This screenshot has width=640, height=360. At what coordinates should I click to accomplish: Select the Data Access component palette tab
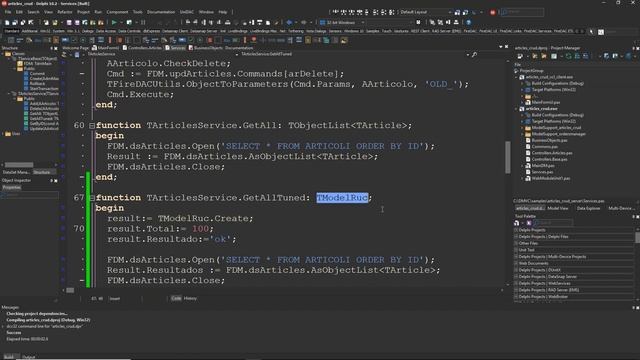tap(106, 31)
